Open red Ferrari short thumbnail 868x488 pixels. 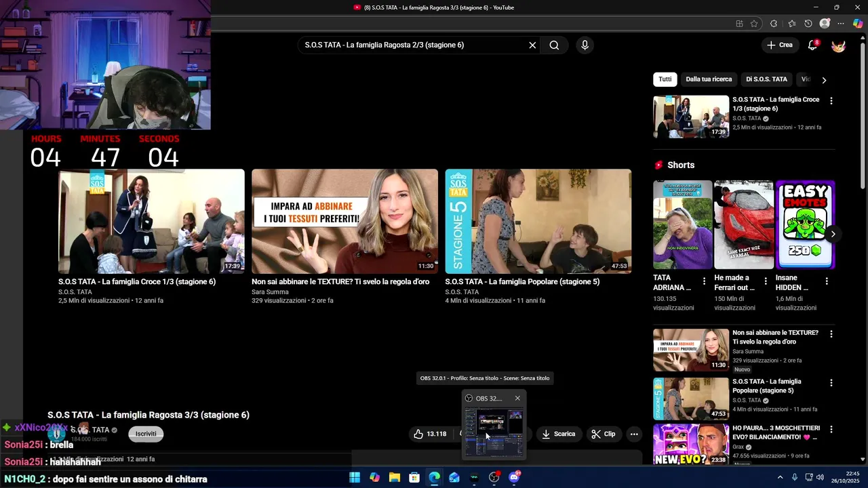tap(744, 224)
